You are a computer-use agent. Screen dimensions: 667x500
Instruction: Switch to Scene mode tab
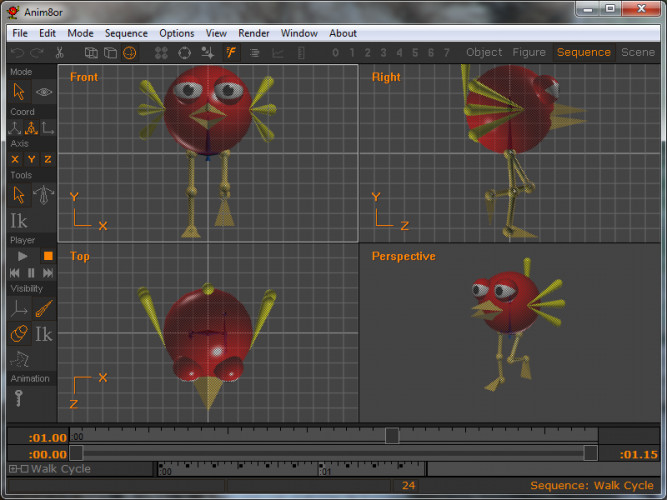[638, 52]
